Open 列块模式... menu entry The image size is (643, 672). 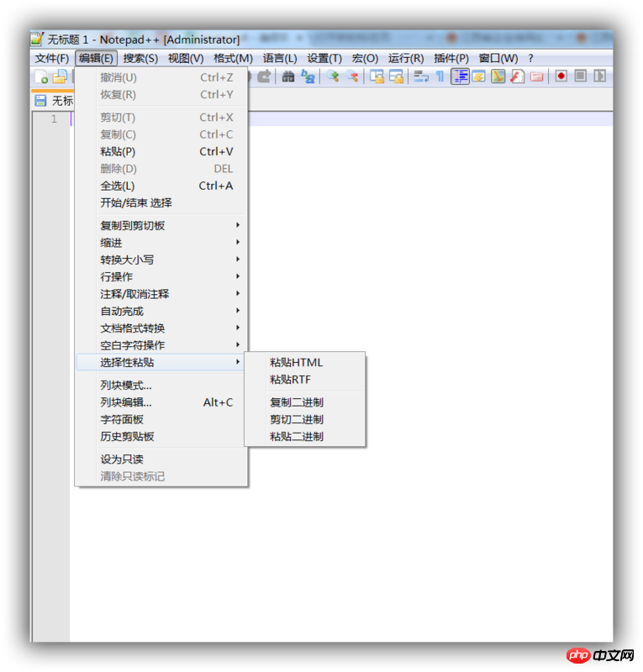click(161, 386)
